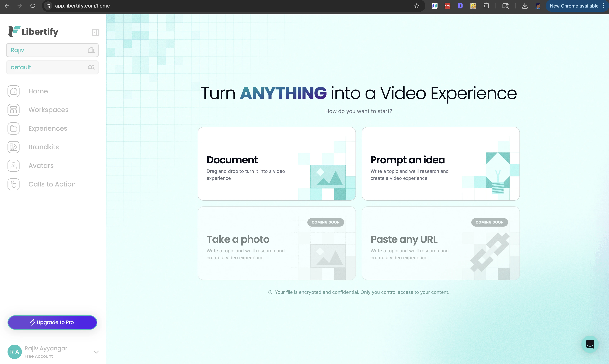Open the Intercom chat bubble
This screenshot has height=364, width=609.
click(x=590, y=344)
